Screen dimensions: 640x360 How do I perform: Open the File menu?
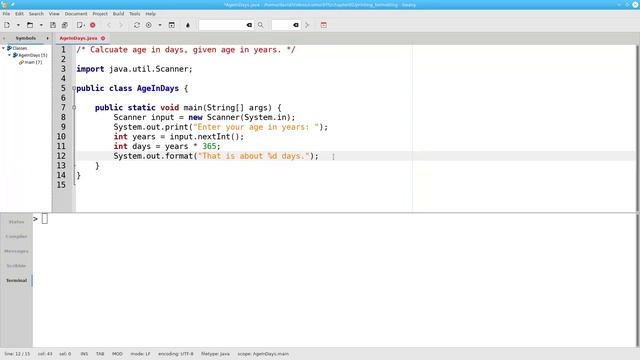click(x=6, y=14)
